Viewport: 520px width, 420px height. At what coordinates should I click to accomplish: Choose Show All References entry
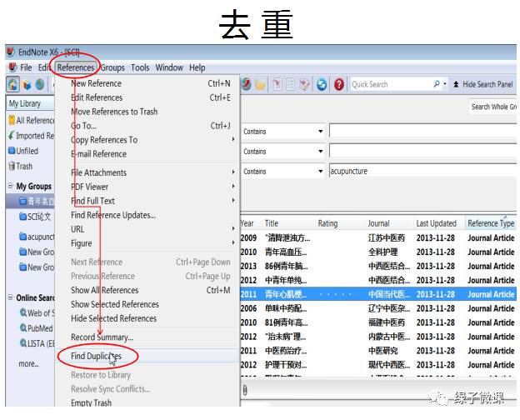click(147, 290)
